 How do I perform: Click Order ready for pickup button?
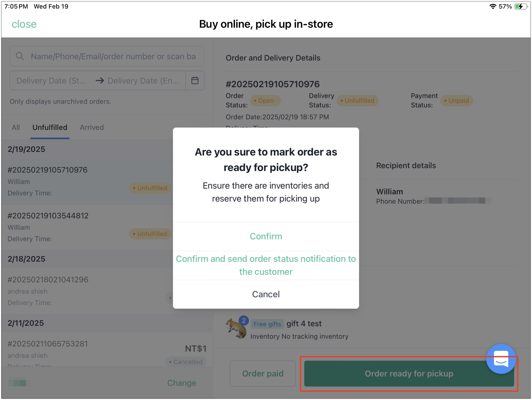tap(409, 373)
